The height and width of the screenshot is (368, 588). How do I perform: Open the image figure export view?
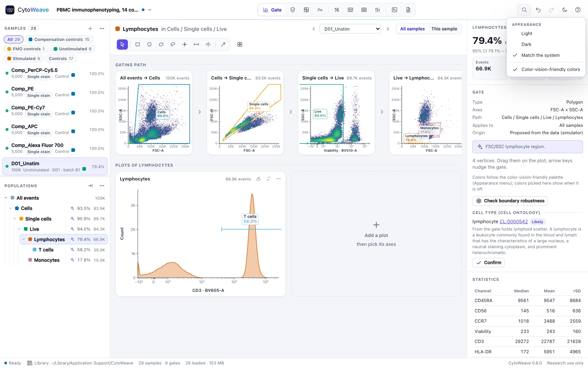pos(395,10)
